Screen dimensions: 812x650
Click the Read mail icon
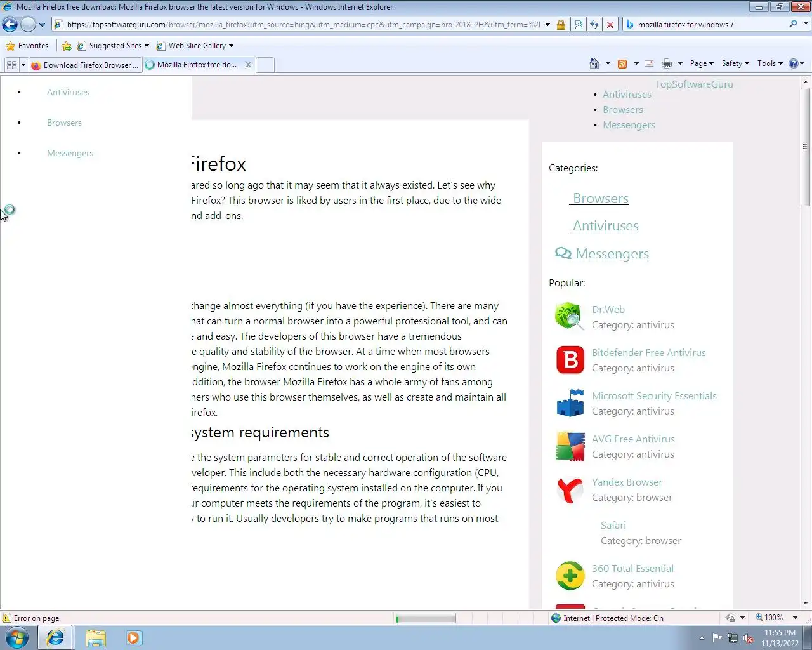pos(649,63)
